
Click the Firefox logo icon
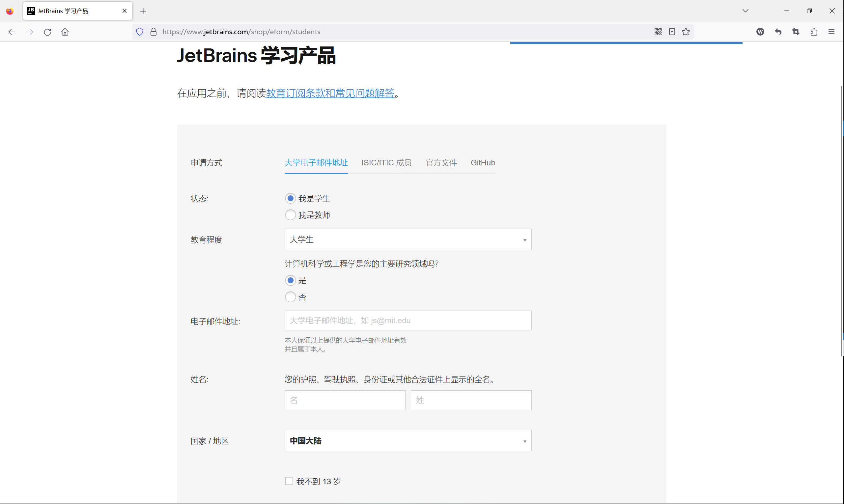coord(10,11)
